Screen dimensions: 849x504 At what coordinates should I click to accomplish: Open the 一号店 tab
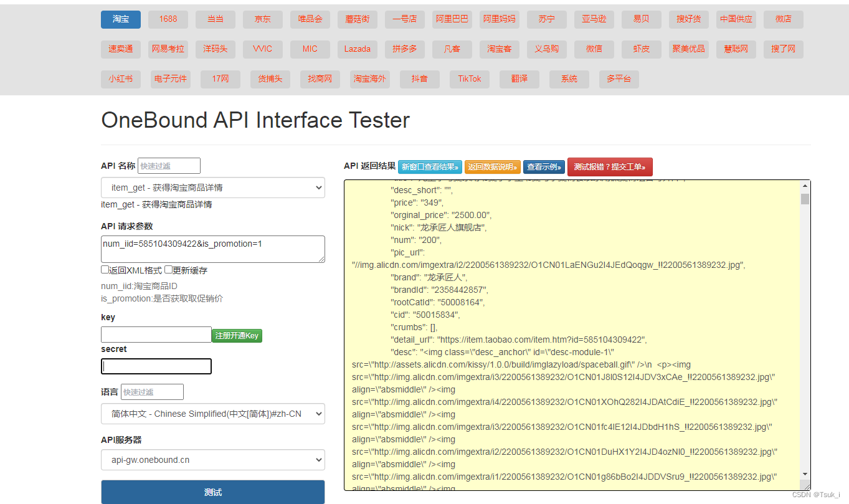[x=405, y=19]
